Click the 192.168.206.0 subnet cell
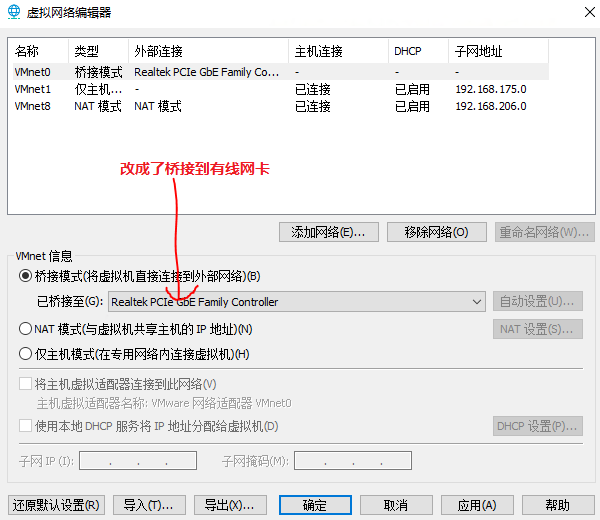This screenshot has height=520, width=600. click(x=491, y=106)
